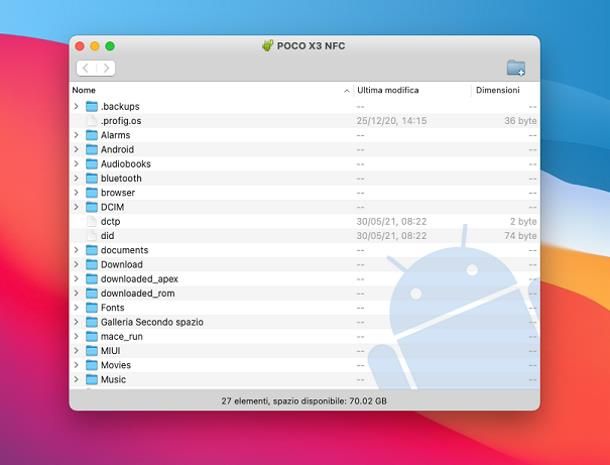Screen dimensions: 610x465
Task: Click the status bar available space text
Action: (304, 401)
